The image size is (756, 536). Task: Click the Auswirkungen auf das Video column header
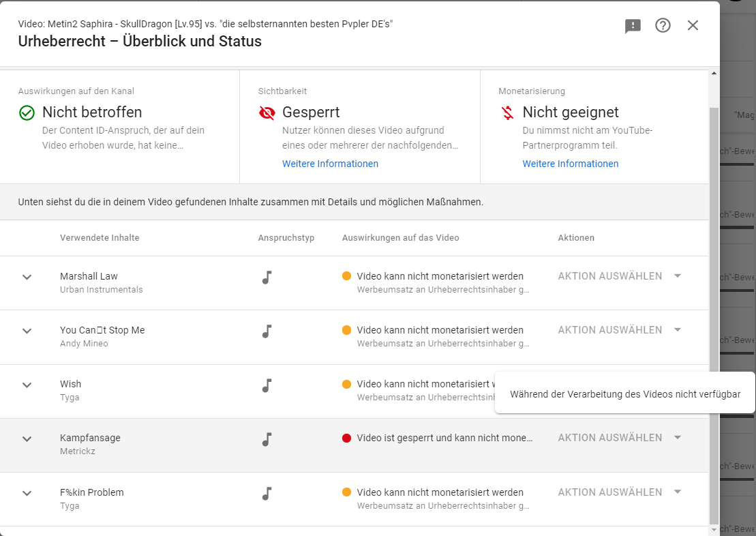click(401, 238)
